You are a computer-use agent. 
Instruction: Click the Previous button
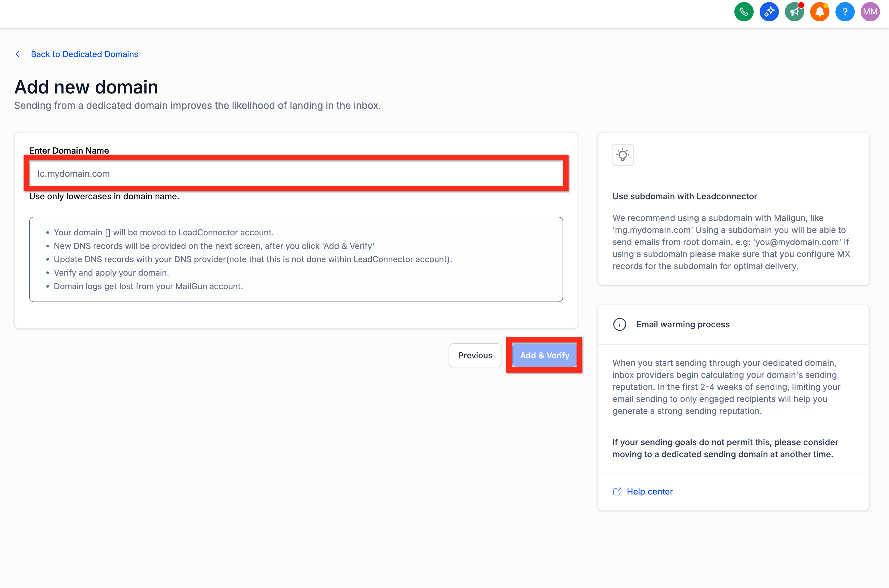point(475,355)
